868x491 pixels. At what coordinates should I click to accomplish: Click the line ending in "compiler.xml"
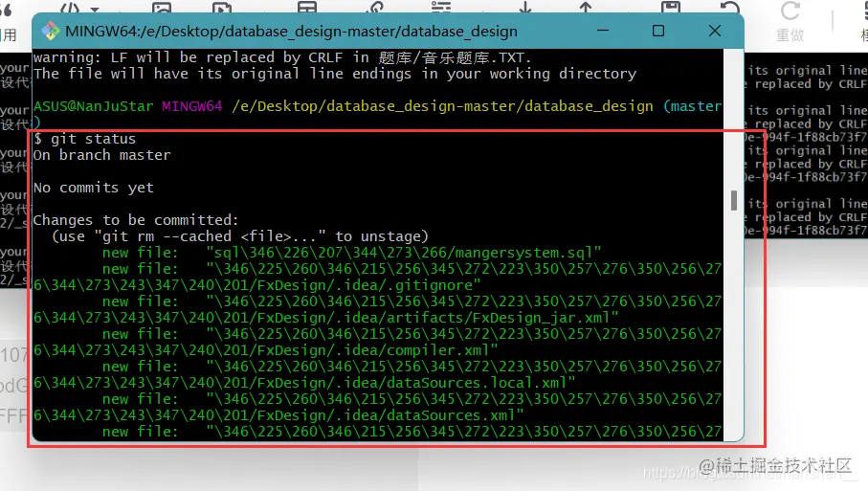click(266, 351)
